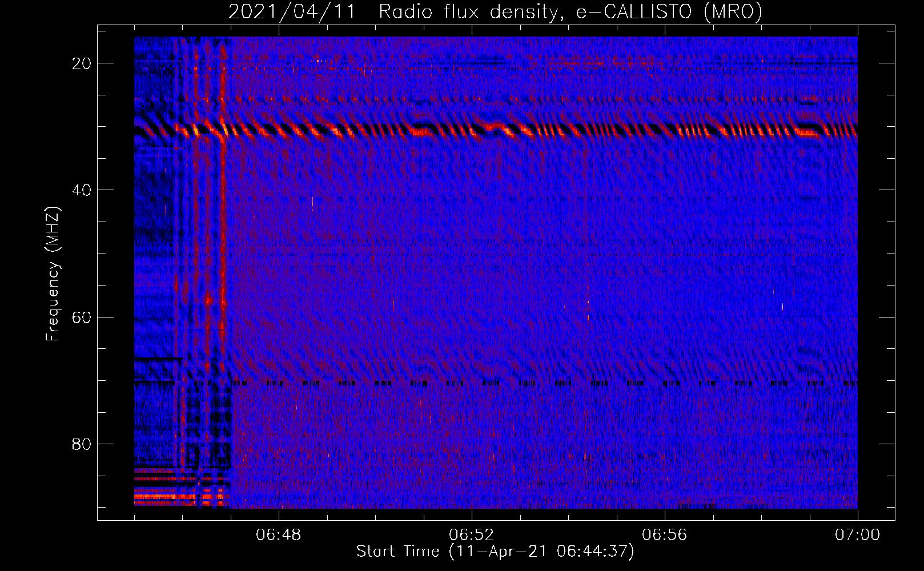Click the plot title '2021/04/11 Radio flux density'

pyautogui.click(x=495, y=11)
